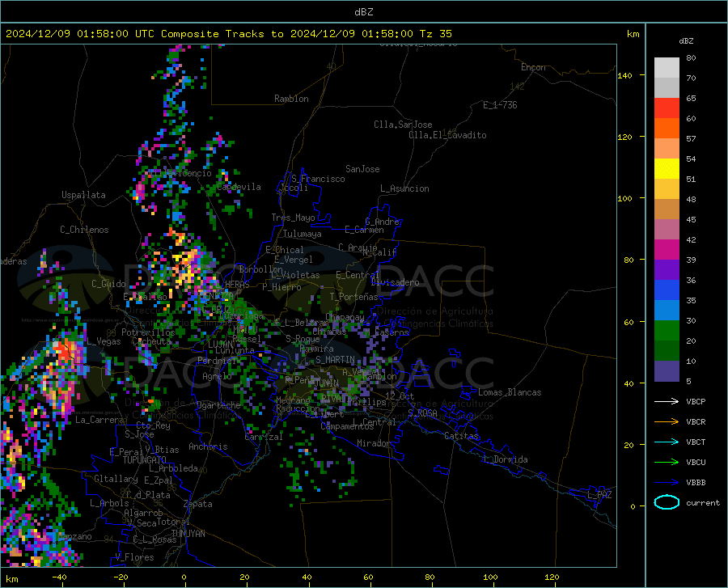Click the Catitas map label
This screenshot has width=728, height=588.
pos(462,436)
